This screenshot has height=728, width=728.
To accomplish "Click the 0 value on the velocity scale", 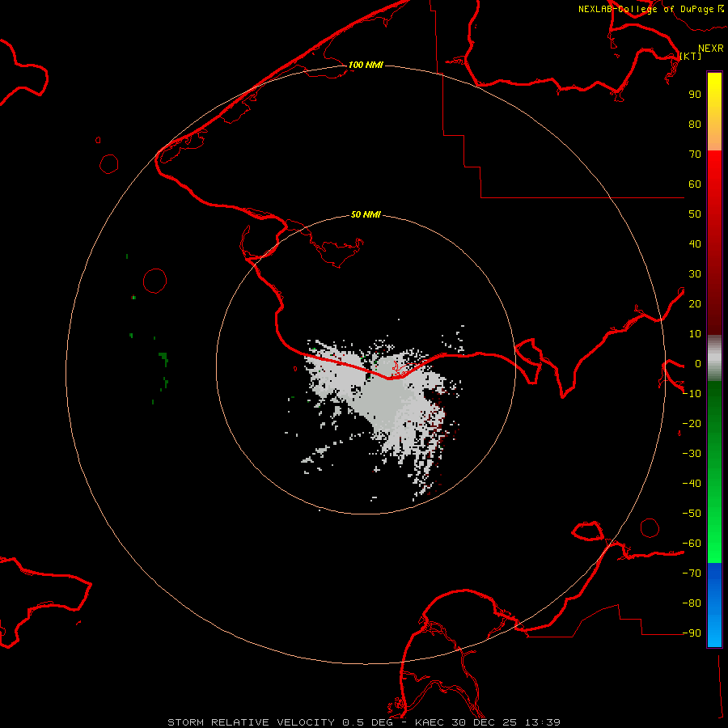I will (698, 364).
